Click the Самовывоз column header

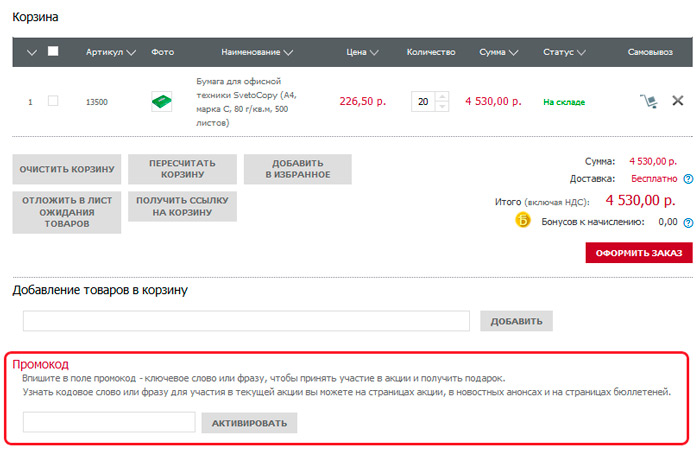coord(650,52)
